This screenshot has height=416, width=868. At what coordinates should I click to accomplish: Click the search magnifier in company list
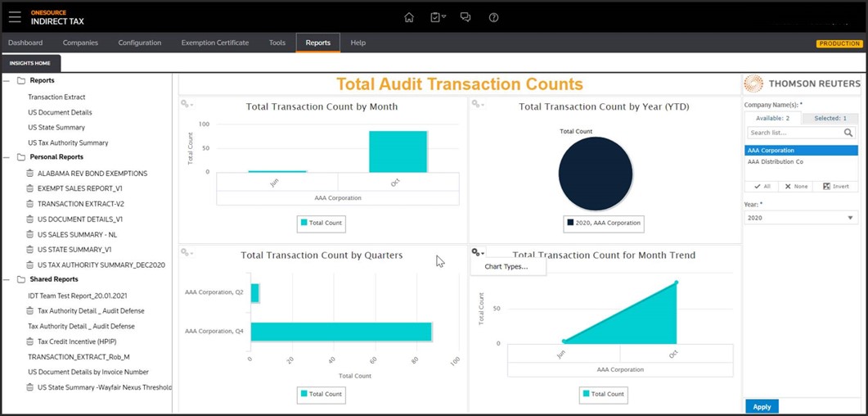848,133
